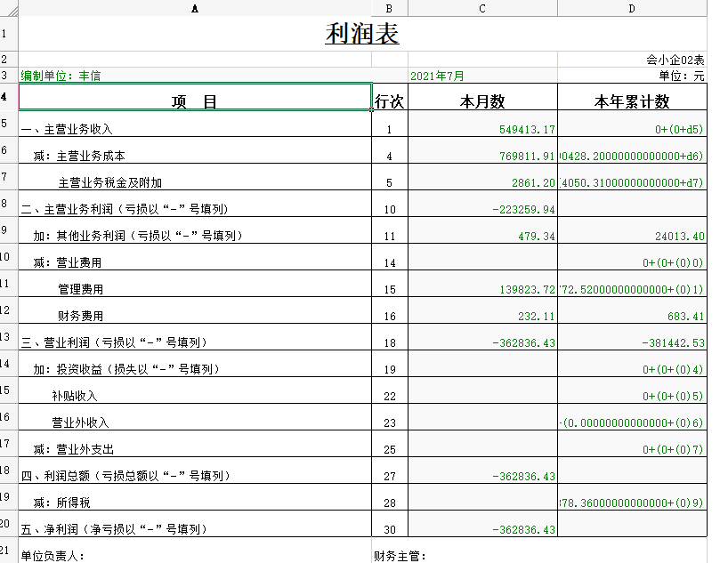This screenshot has height=563, width=728.
Task: Click the 单位负责人： cell
Action: click(195, 551)
